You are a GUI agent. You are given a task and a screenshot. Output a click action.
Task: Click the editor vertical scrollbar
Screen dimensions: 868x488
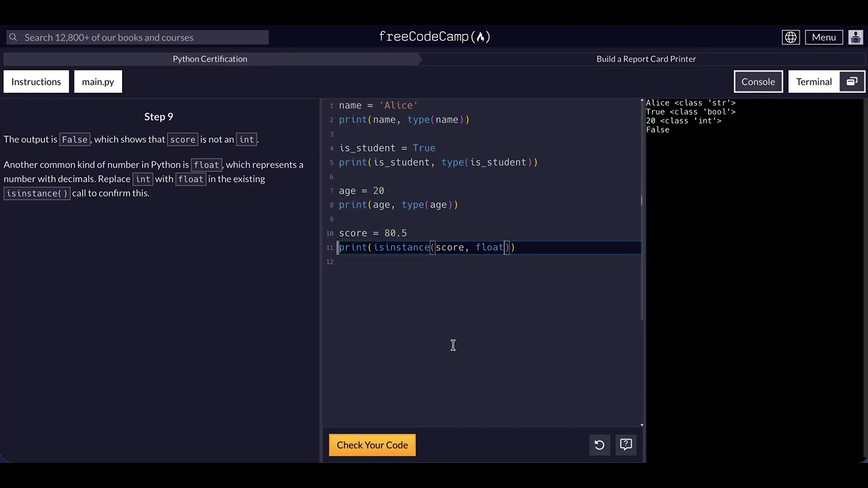[642, 210]
